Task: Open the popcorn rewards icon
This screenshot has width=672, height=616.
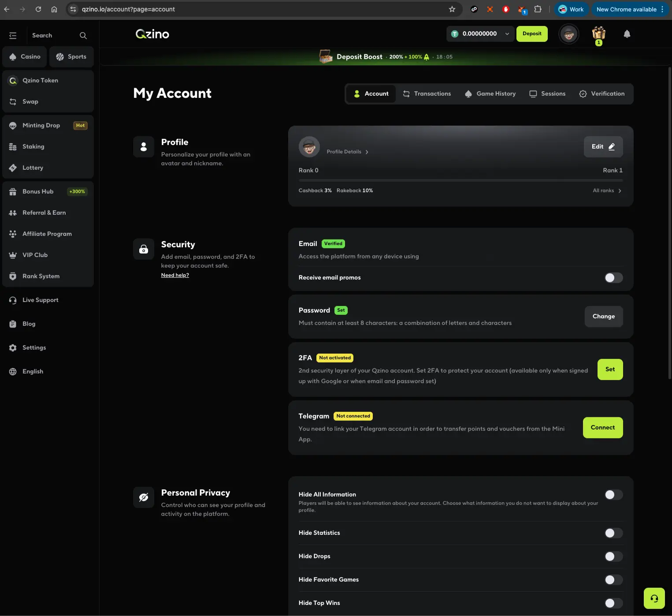Action: pos(599,34)
